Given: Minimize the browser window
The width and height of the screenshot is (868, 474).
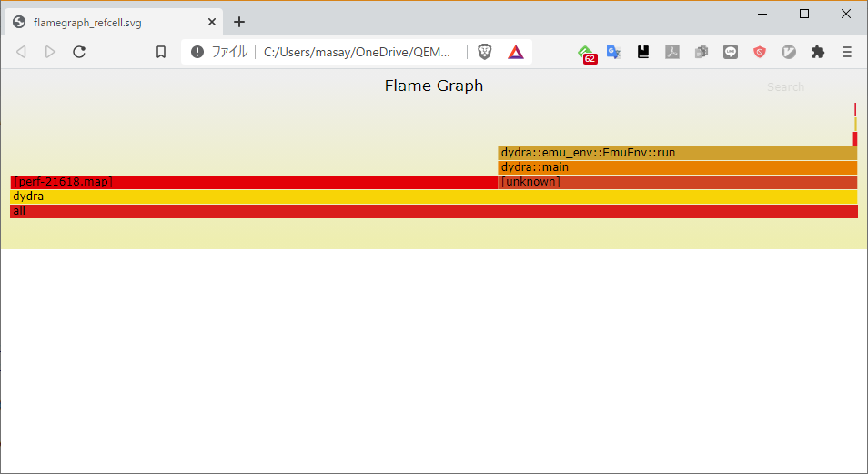Looking at the screenshot, I should 762,14.
